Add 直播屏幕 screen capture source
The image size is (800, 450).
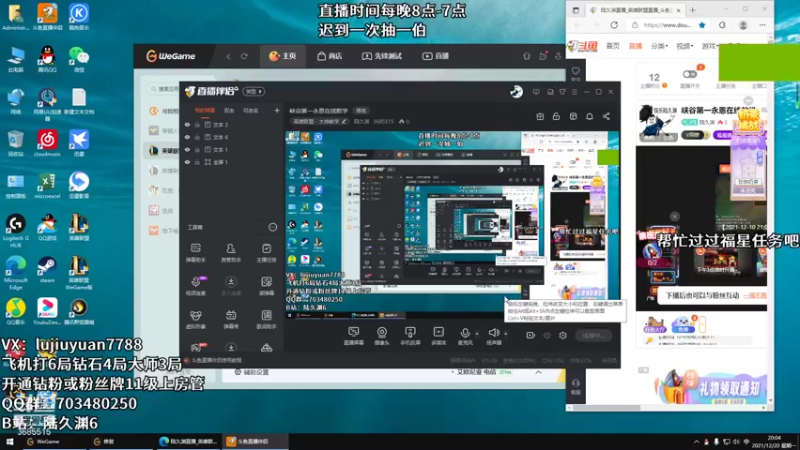click(x=353, y=336)
